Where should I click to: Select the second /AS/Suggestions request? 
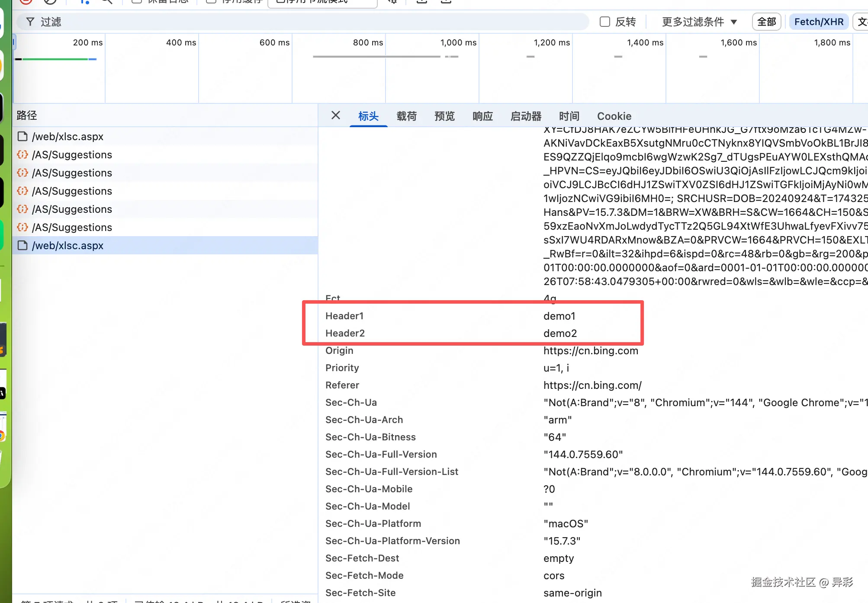[72, 173]
